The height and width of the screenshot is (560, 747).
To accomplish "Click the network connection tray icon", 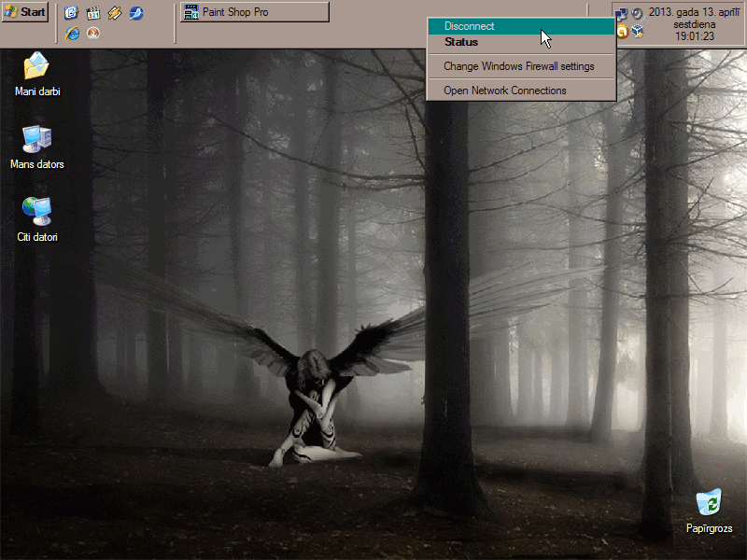I will pyautogui.click(x=620, y=13).
